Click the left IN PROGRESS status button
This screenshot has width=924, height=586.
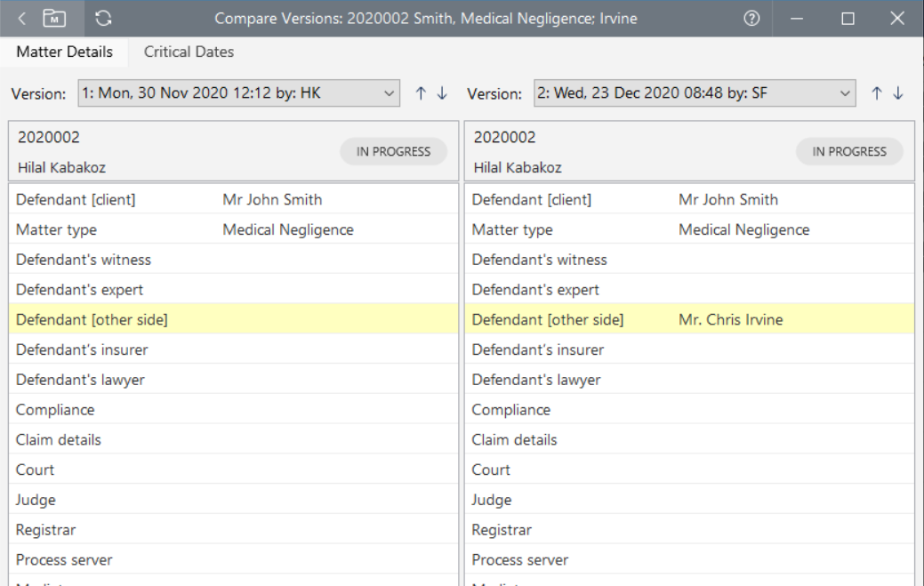[x=393, y=151]
